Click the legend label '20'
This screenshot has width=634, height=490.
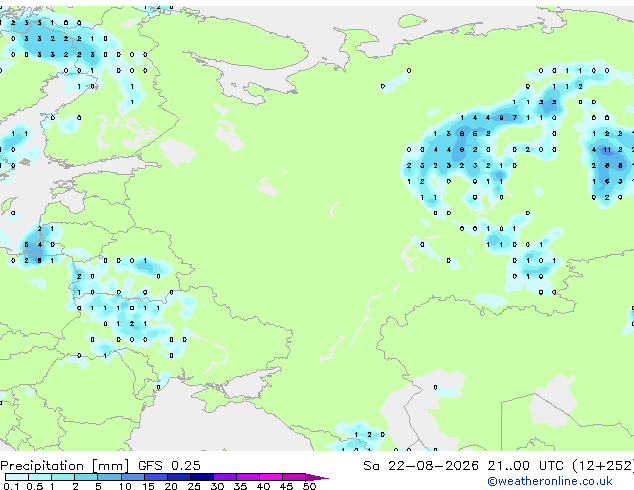pos(171,486)
